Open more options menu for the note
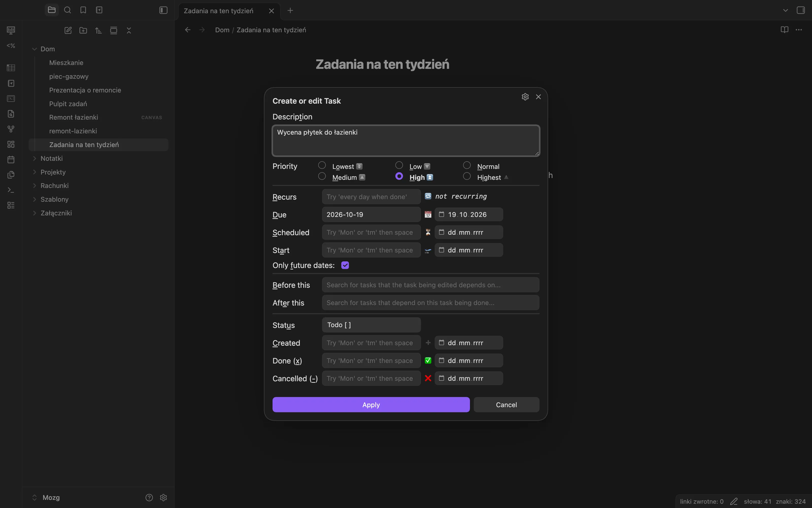812x508 pixels. point(799,29)
